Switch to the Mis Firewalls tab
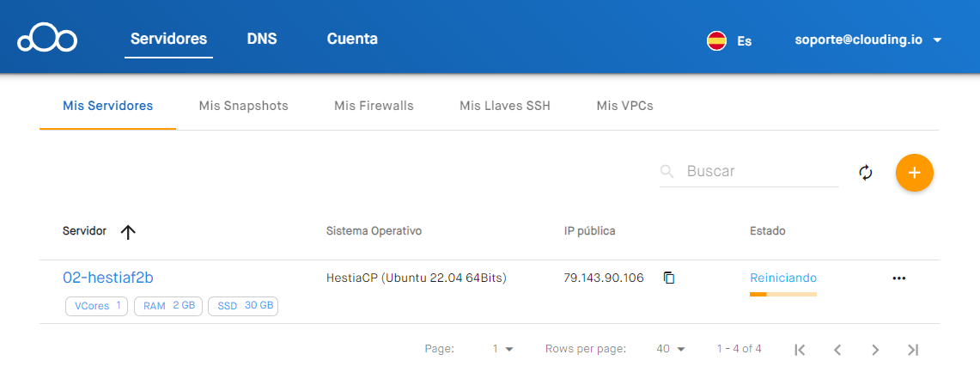The image size is (980, 379). click(374, 106)
